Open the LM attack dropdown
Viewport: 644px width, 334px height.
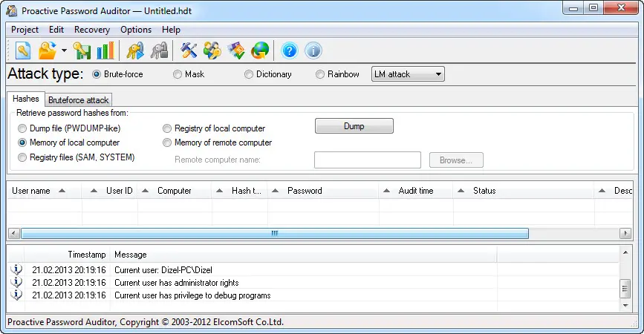[408, 74]
